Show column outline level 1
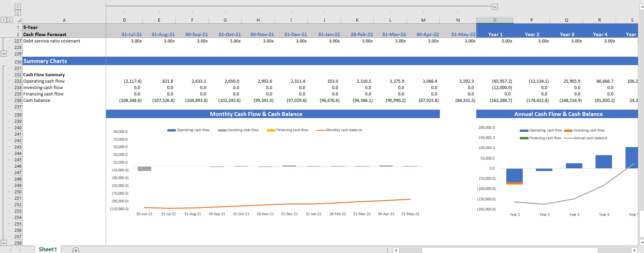Viewport: 644px width, 253px height. point(18,7)
